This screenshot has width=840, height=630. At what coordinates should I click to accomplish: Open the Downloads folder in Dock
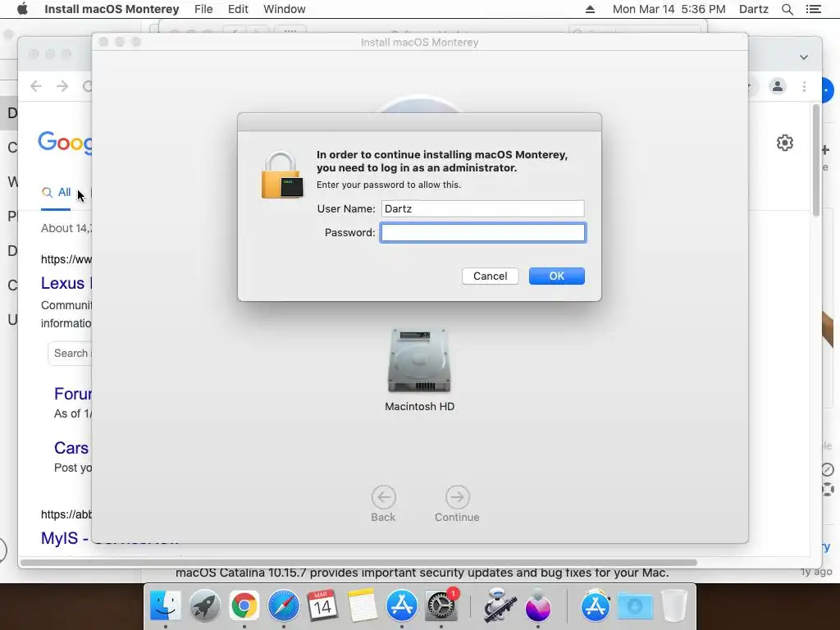635,606
